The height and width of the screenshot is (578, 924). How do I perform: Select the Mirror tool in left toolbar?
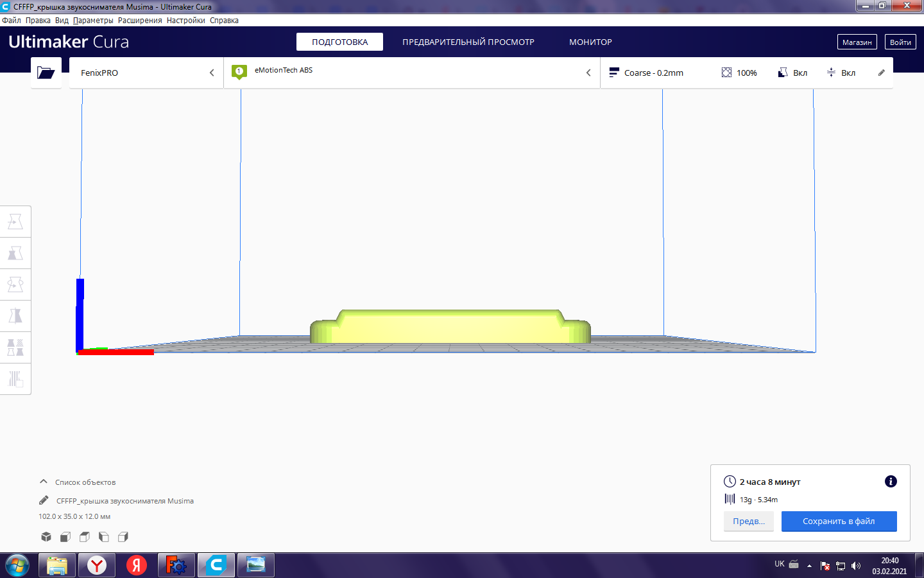click(15, 316)
